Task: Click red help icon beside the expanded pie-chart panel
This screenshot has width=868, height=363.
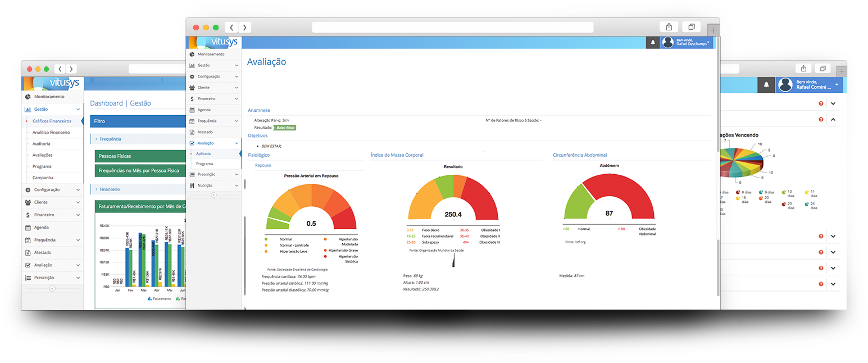Action: [x=821, y=120]
